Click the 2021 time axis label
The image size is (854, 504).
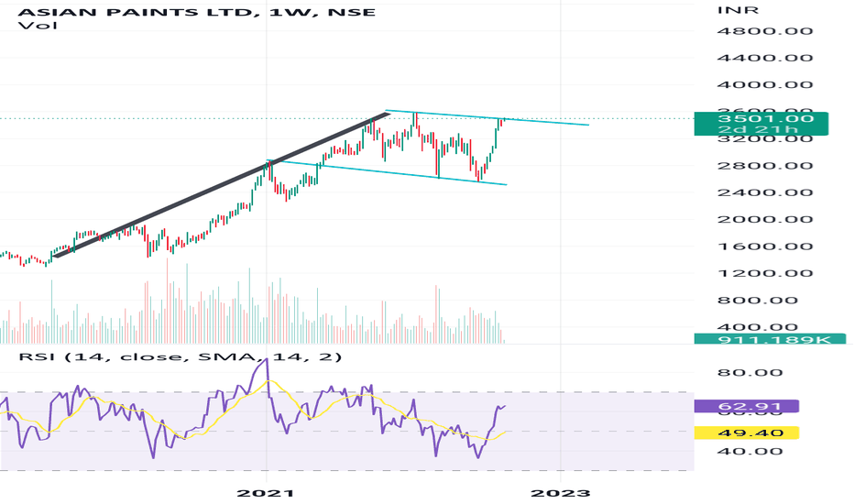click(266, 493)
